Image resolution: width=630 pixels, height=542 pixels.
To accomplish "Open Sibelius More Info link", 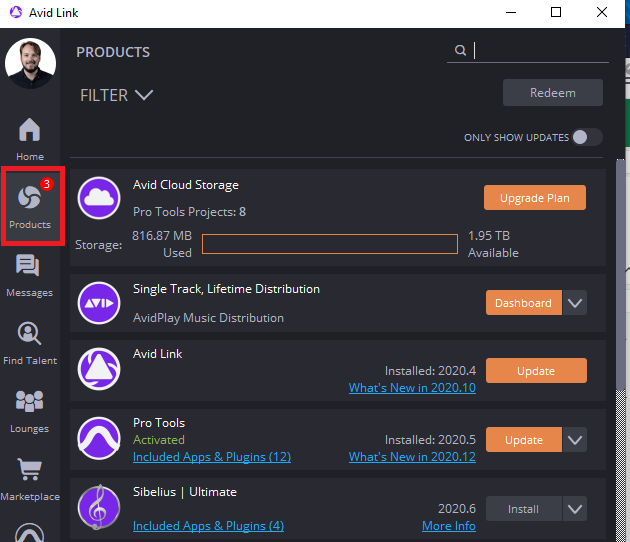I will 449,526.
